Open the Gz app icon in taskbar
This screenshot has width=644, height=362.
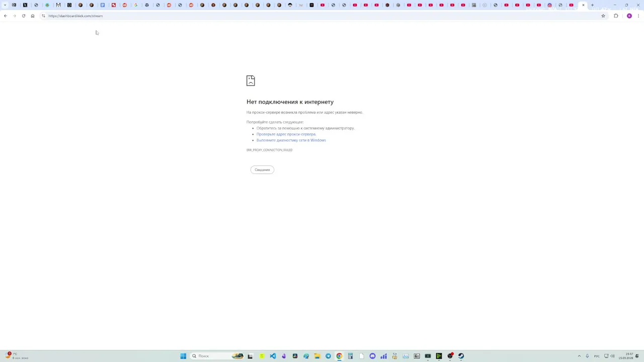(x=417, y=356)
